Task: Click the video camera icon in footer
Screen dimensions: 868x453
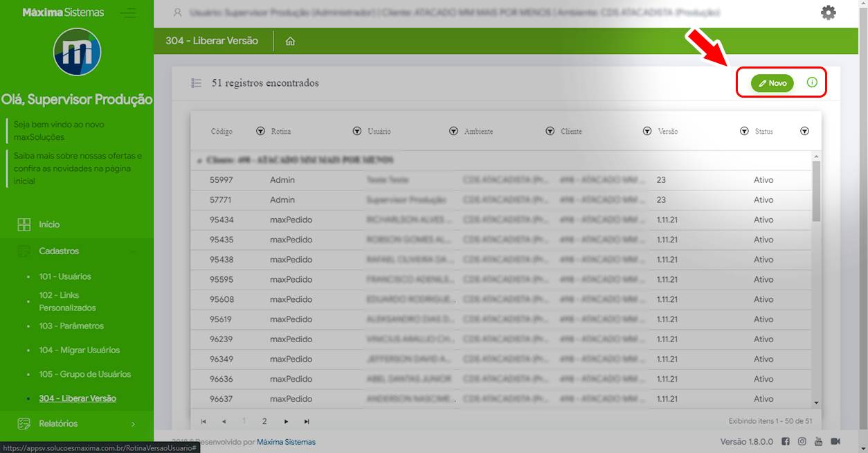Action: tap(835, 442)
